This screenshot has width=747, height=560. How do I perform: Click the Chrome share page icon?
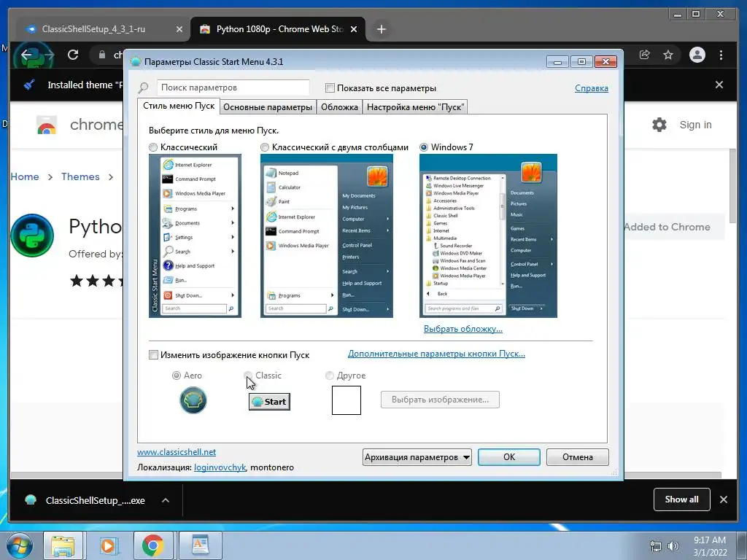pos(645,55)
